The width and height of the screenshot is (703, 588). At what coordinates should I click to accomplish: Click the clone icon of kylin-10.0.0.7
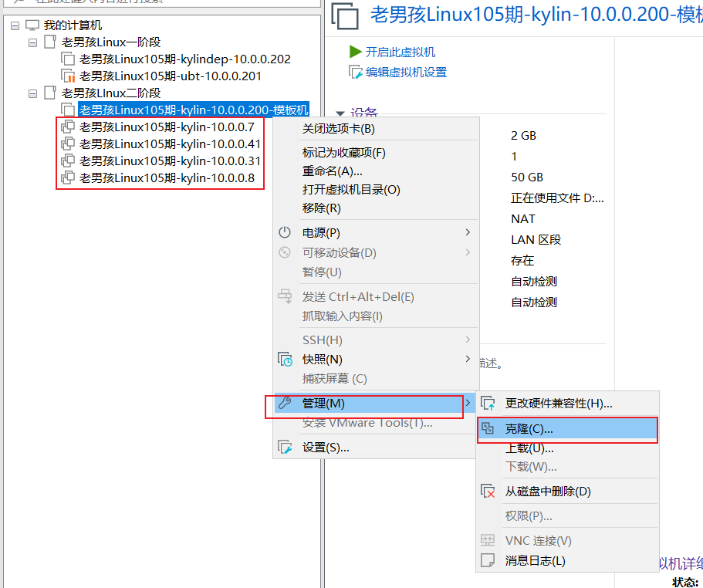click(x=68, y=127)
